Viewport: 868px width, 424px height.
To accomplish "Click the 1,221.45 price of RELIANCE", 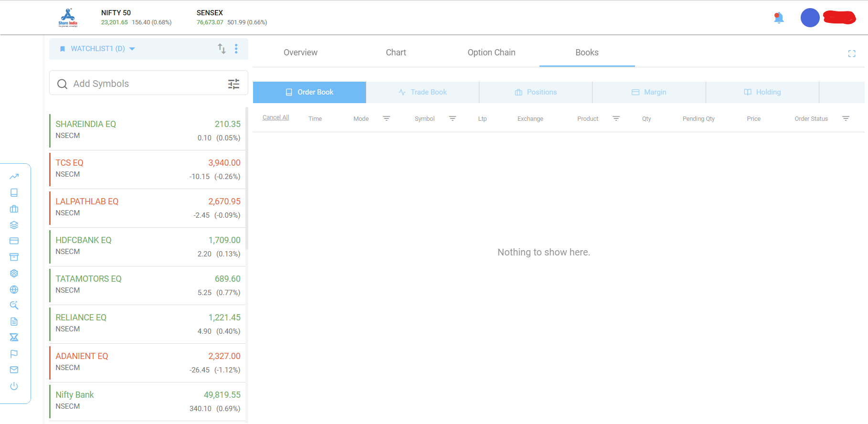I will 224,318.
